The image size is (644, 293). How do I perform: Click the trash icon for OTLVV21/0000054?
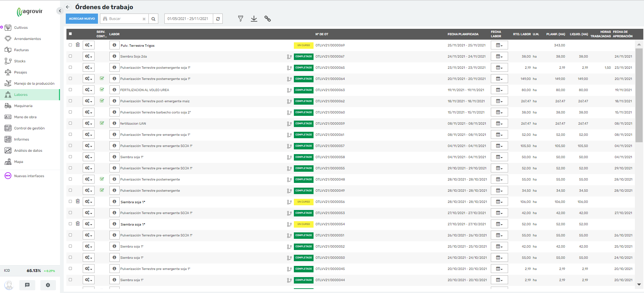(x=78, y=224)
